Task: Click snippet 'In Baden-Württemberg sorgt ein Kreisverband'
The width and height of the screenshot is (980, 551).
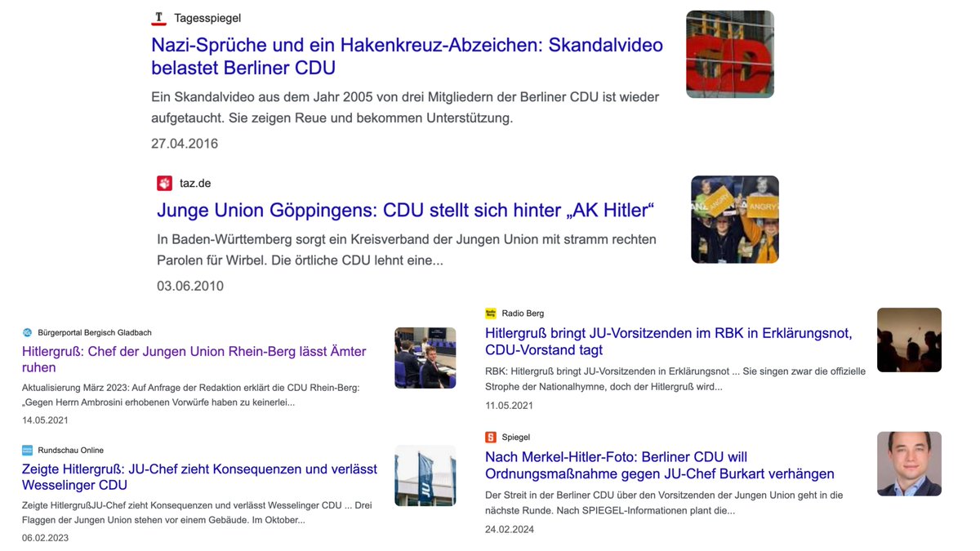Action: [x=407, y=250]
